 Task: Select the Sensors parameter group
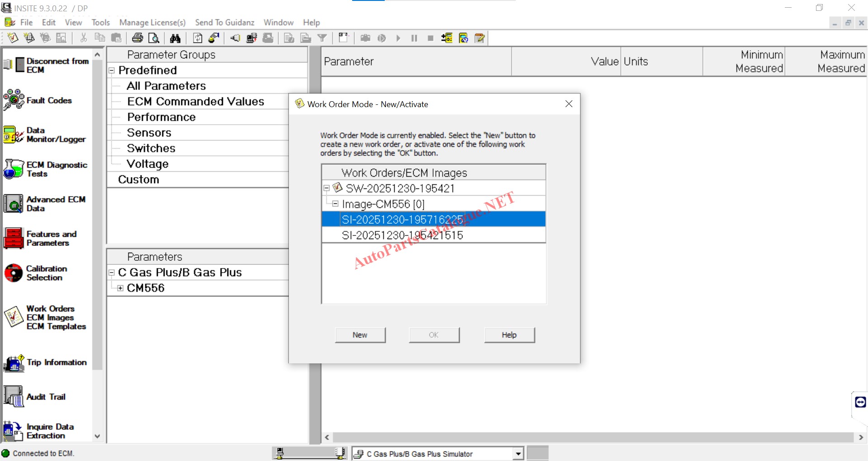[149, 133]
